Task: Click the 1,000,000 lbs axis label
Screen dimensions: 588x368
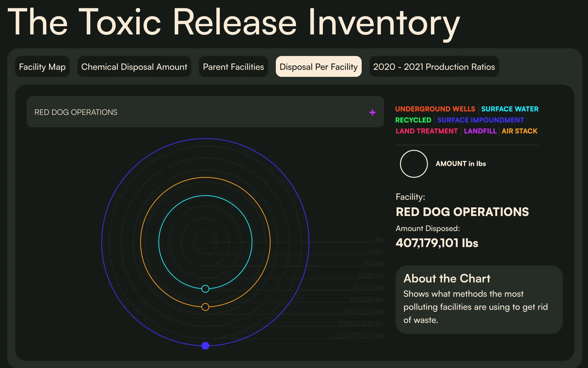Action: tap(364, 311)
